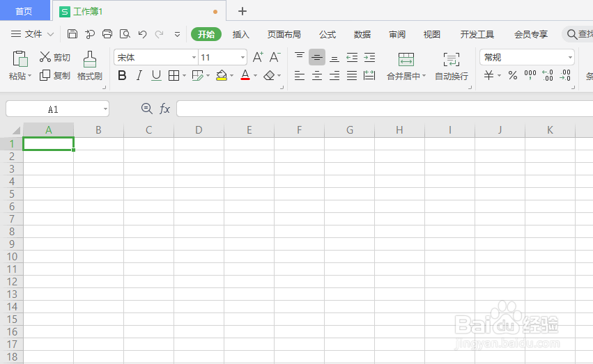Apply Yuan currency format
The height and width of the screenshot is (364, 593).
click(488, 75)
